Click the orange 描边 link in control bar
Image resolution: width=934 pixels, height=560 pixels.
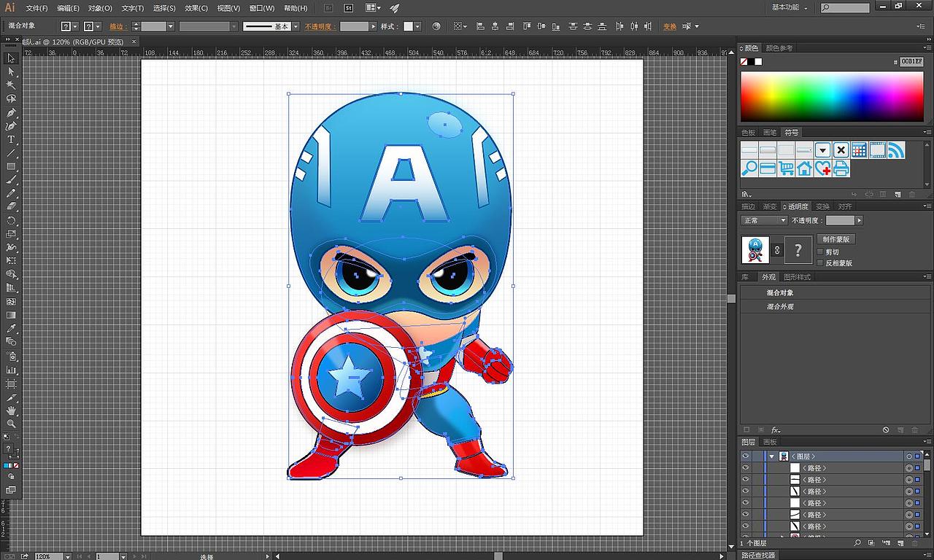[117, 26]
